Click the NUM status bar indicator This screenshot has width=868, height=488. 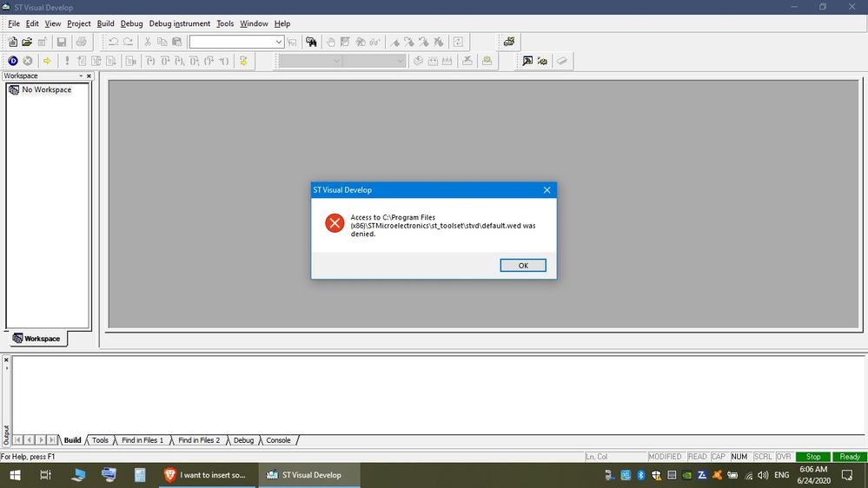coord(739,457)
